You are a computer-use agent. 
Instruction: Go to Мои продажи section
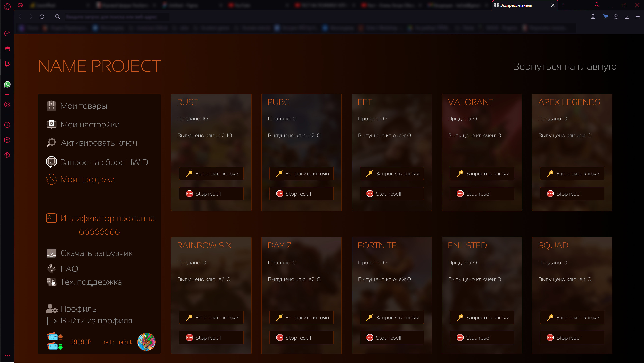80,179
